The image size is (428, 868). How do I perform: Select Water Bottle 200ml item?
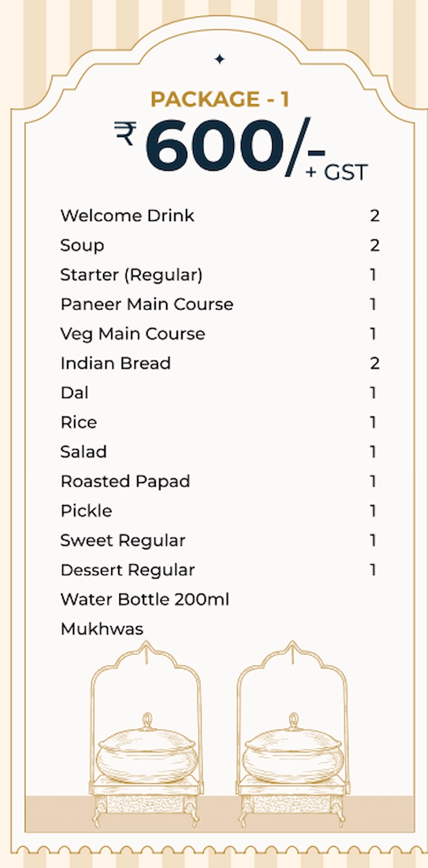(x=145, y=599)
